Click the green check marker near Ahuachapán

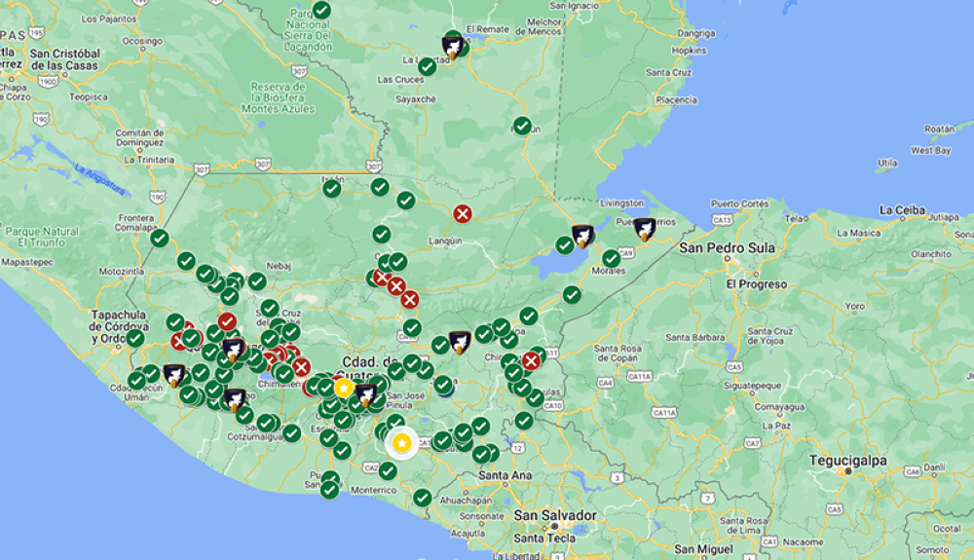[x=422, y=498]
